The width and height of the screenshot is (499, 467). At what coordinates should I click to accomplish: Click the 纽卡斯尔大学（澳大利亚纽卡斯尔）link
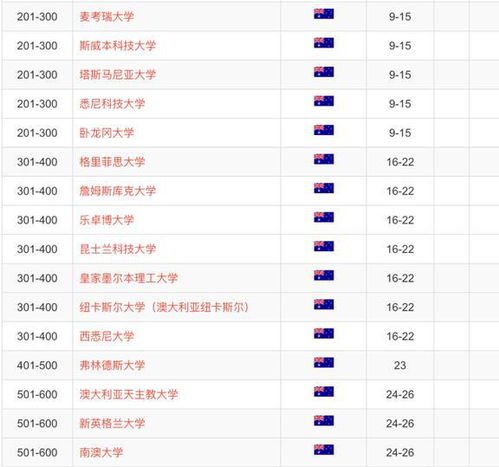coord(164,307)
